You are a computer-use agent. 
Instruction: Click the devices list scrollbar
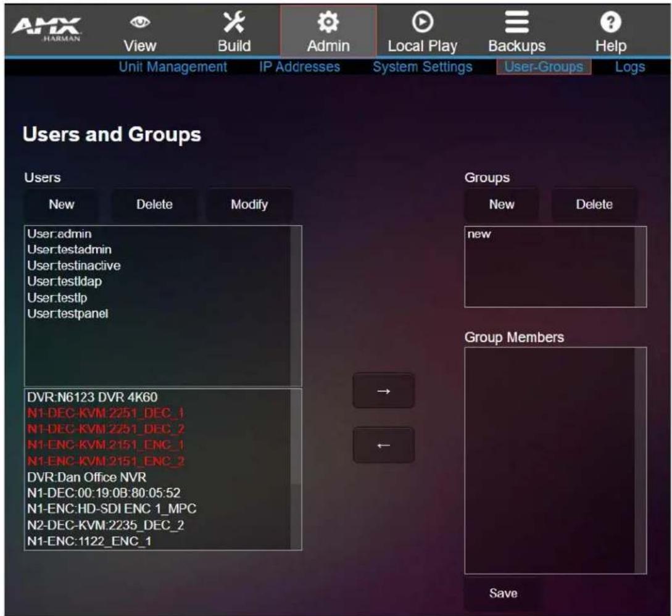click(296, 469)
